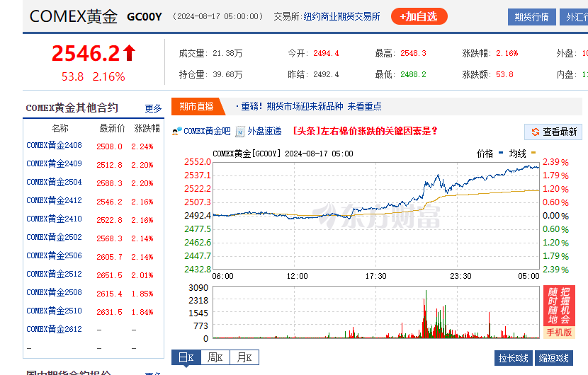Screen dimensions: 588x375
Task: Click the blue 价格 legend marker
Action: (501, 153)
